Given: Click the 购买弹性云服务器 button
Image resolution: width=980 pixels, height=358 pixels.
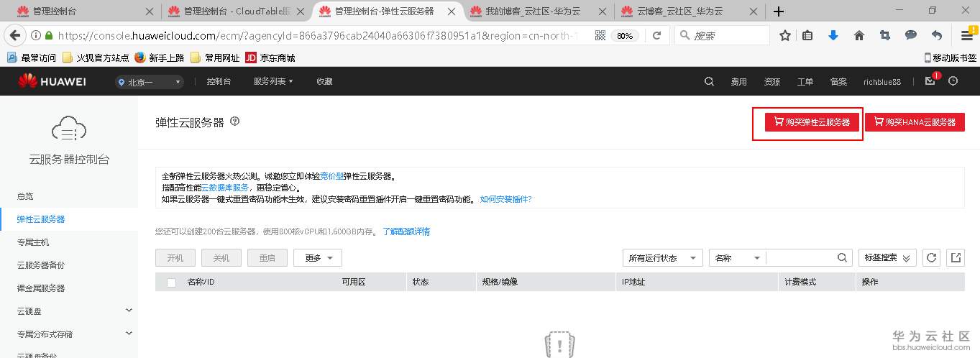Looking at the screenshot, I should pos(812,122).
